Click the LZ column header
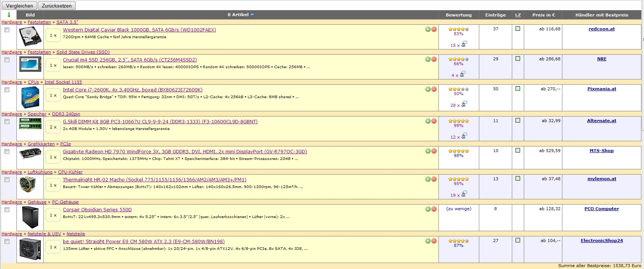Viewport: 644px width, 269px height. click(x=518, y=15)
